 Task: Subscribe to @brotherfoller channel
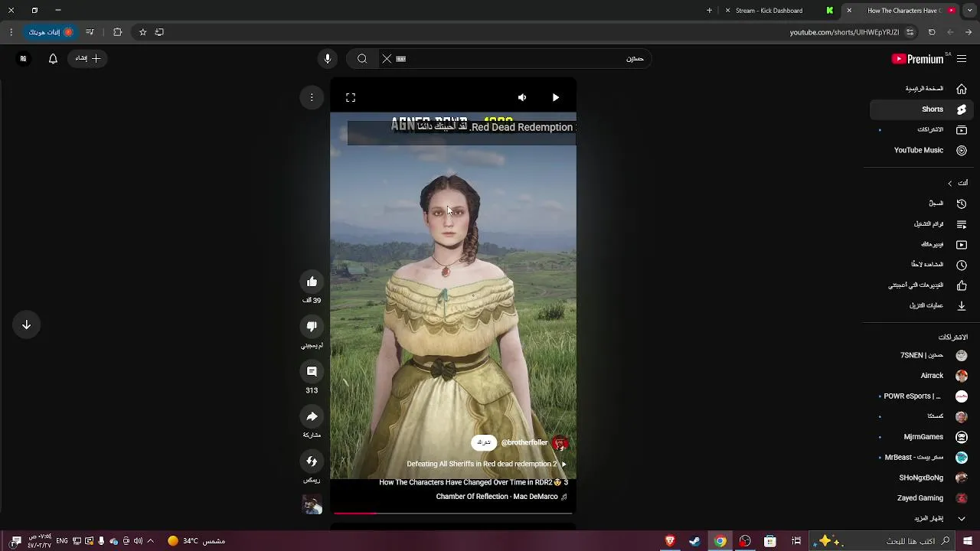tap(484, 442)
